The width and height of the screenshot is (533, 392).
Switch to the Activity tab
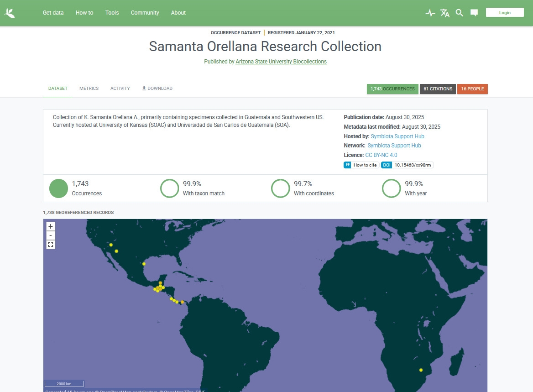click(120, 89)
